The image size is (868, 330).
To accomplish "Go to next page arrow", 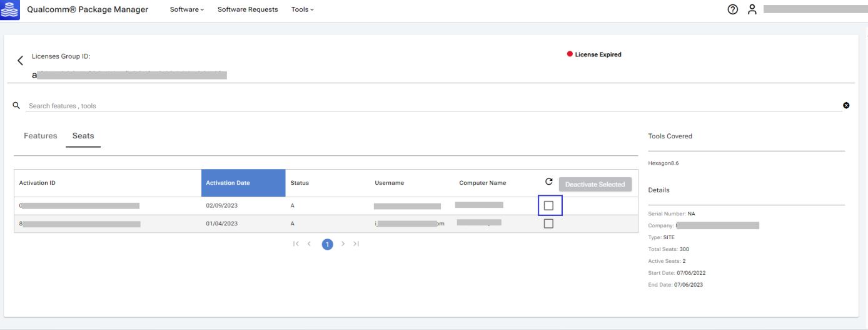I will 343,244.
